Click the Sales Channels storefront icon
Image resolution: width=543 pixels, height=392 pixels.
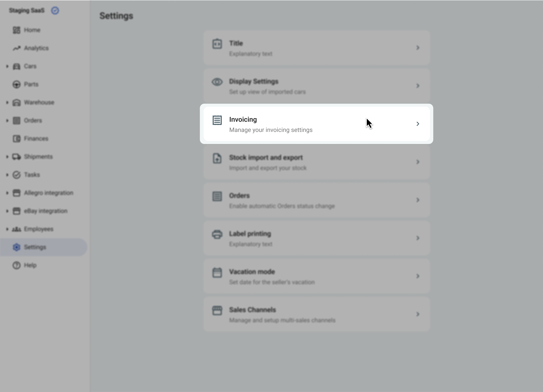pos(217,311)
